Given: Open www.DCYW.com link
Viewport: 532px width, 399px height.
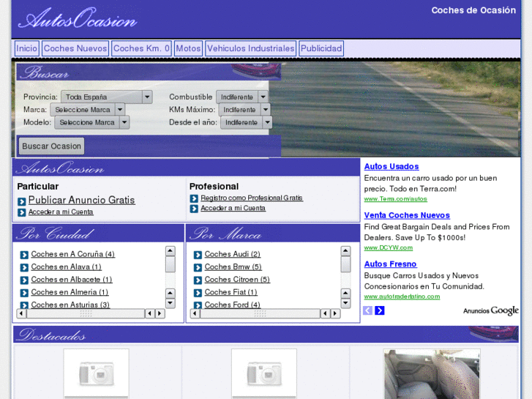Looking at the screenshot, I should [389, 247].
